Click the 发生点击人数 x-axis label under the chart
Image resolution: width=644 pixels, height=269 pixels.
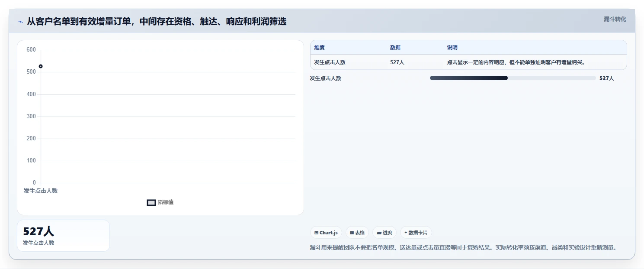41,191
